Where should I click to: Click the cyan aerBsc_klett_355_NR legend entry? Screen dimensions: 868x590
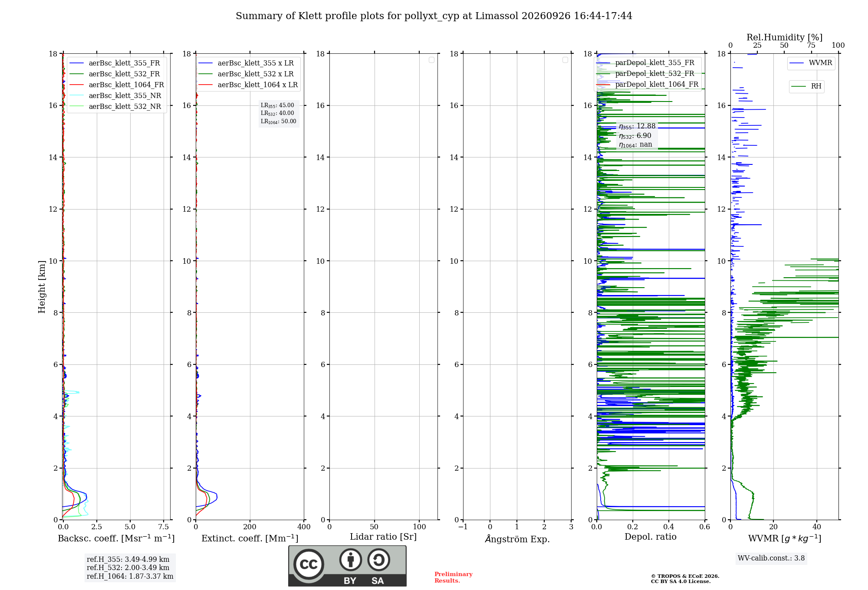point(115,96)
